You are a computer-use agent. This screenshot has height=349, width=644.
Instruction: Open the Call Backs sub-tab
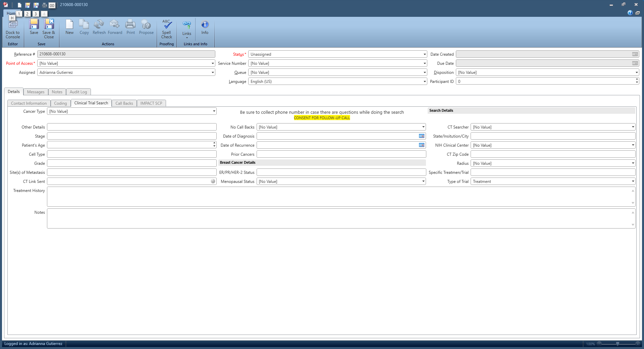124,103
